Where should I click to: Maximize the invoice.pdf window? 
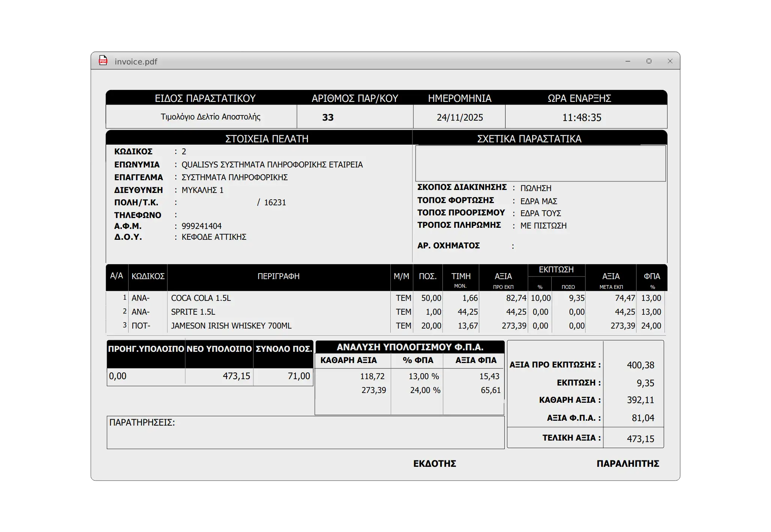pos(649,61)
